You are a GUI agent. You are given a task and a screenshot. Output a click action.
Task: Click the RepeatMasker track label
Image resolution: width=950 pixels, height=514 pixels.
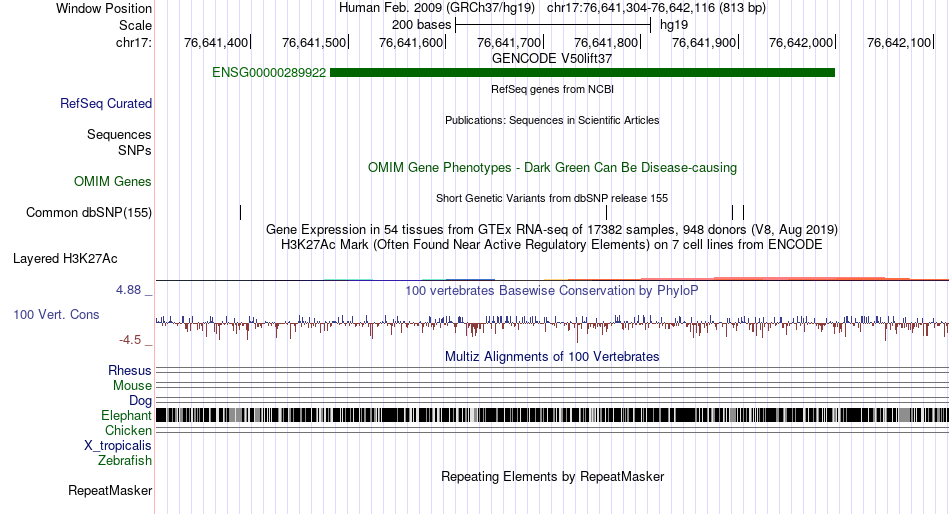pos(110,490)
